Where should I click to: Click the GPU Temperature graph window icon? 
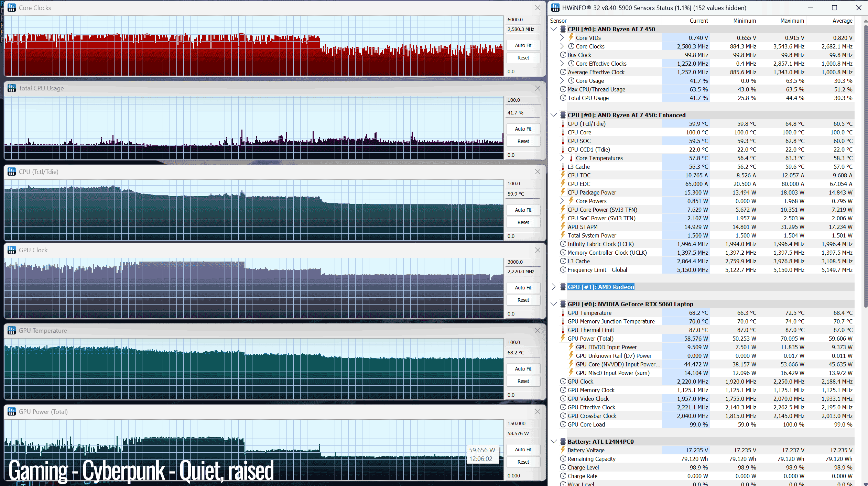(12, 330)
